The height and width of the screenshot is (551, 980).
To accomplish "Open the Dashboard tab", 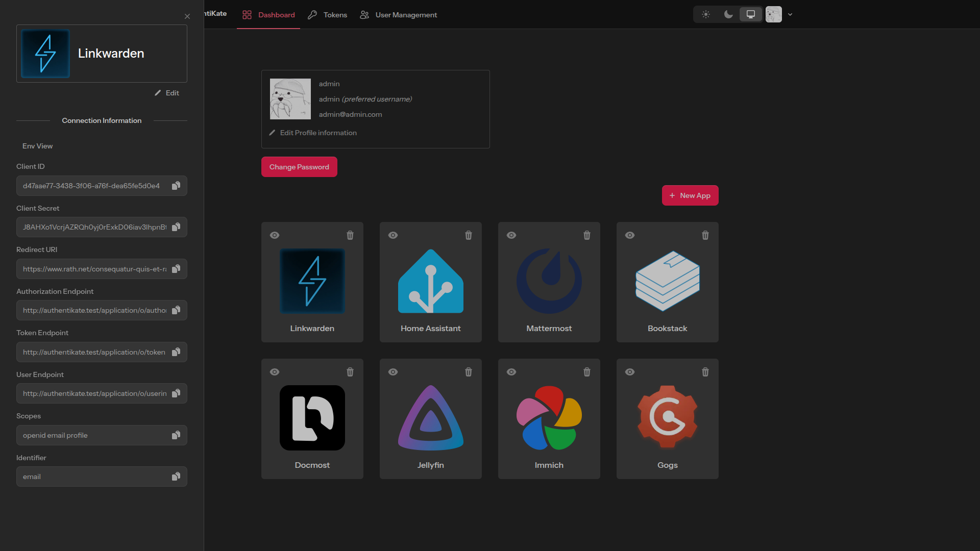I will [x=268, y=15].
